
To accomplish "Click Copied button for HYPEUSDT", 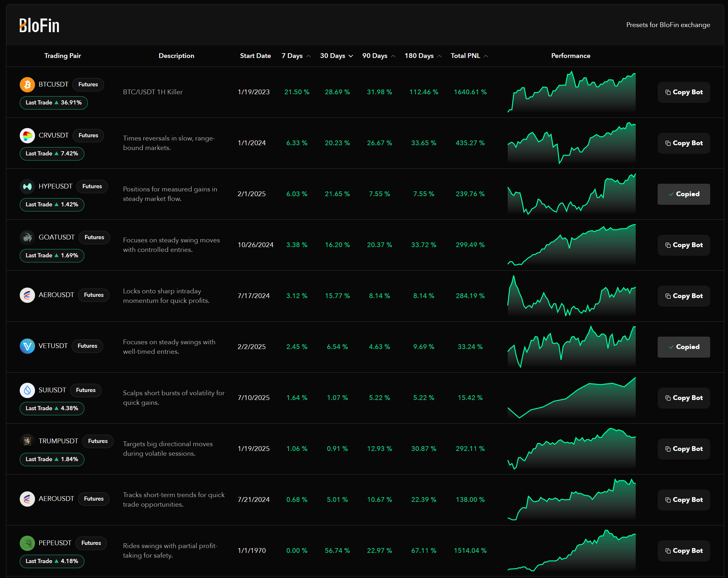I will coord(684,194).
